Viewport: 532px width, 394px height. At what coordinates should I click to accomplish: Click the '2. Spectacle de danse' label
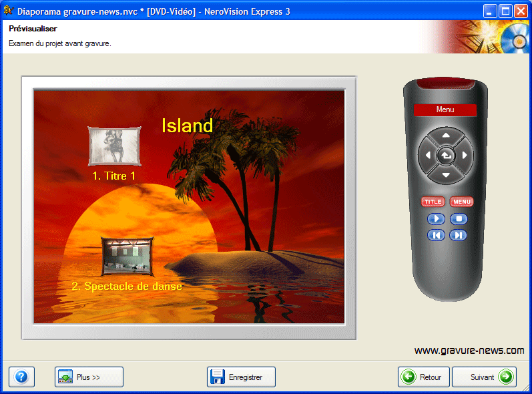[127, 286]
